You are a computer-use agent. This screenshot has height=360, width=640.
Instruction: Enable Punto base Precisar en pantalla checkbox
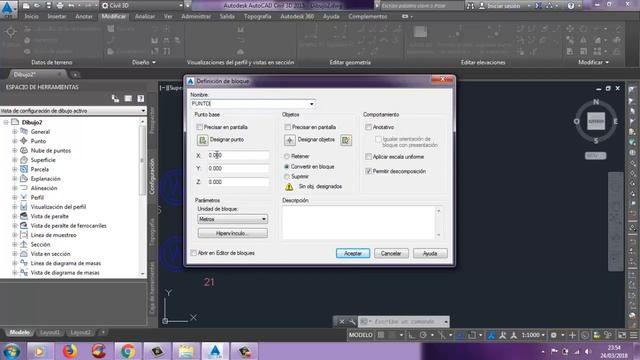point(200,127)
